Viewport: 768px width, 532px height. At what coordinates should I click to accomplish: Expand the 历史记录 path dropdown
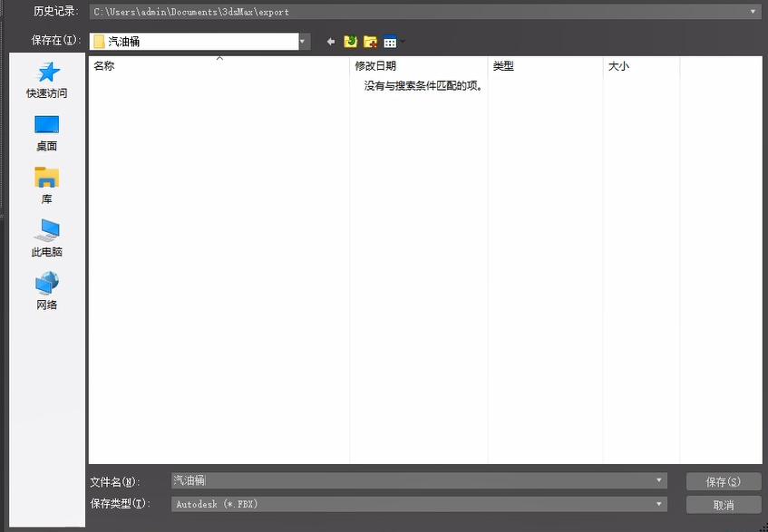pos(753,12)
